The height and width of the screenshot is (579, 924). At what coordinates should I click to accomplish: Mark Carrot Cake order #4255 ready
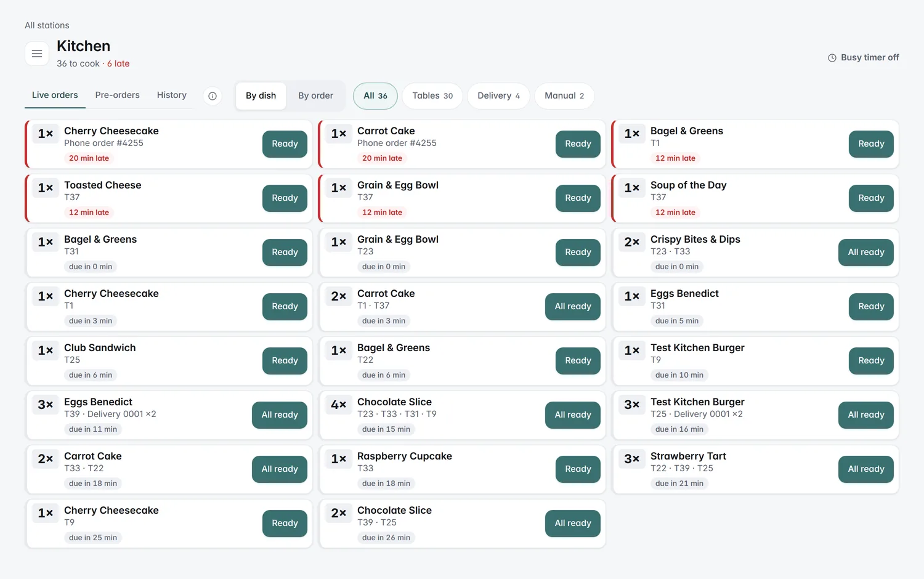pyautogui.click(x=578, y=144)
